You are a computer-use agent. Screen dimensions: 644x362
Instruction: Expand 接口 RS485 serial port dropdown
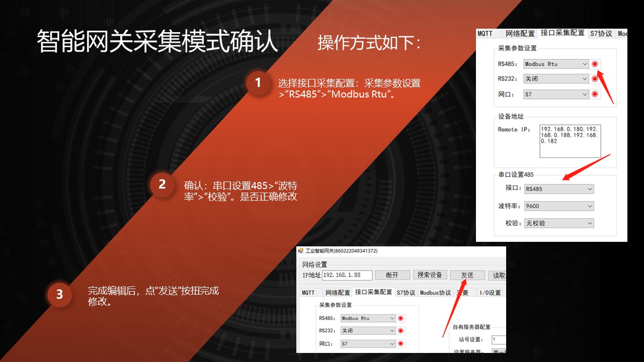pyautogui.click(x=559, y=189)
